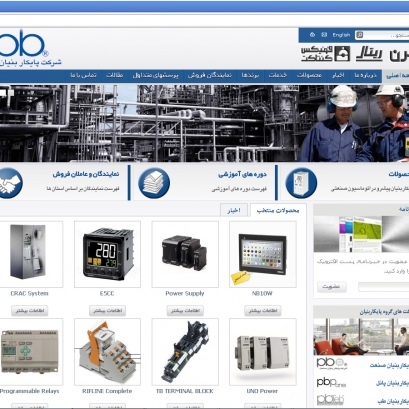Click the newsletter banner image in sidebar
409x409 pixels.
click(x=361, y=234)
